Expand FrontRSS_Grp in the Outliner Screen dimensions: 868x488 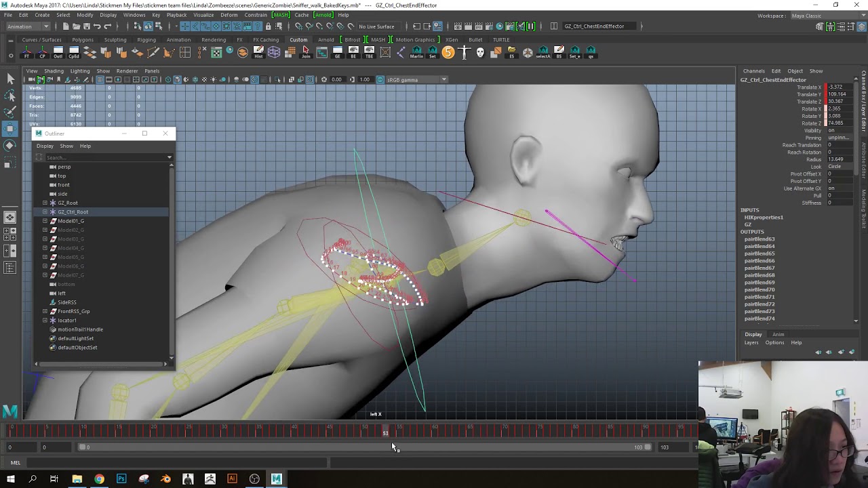pyautogui.click(x=45, y=311)
